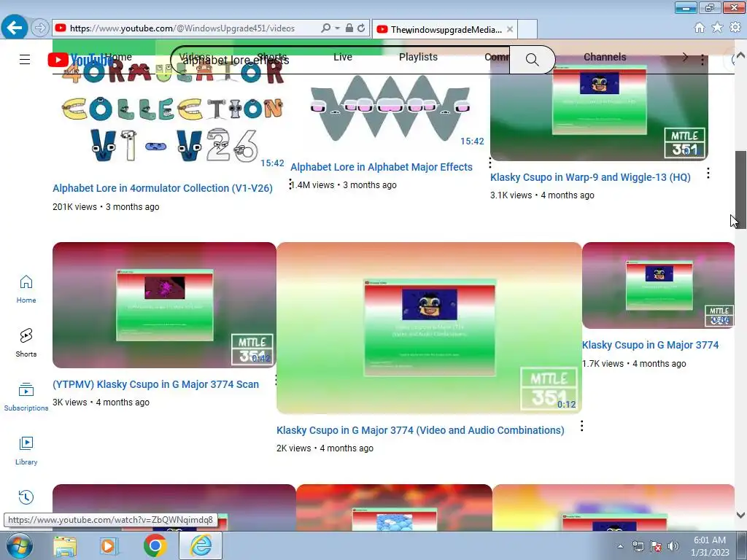
Task: Click the 1.4M views text under Alphabet Major Effects
Action: coord(313,185)
